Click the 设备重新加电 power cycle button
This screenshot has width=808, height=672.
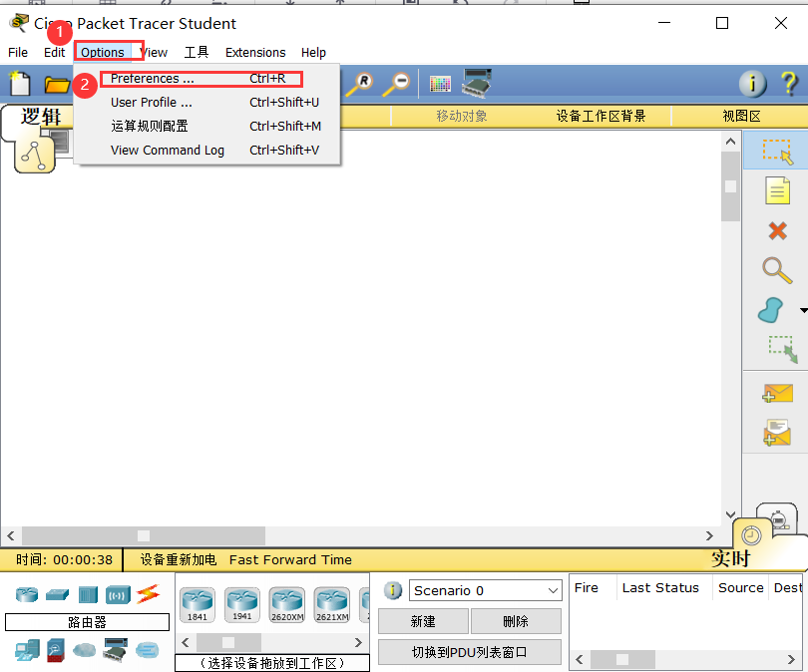[179, 559]
